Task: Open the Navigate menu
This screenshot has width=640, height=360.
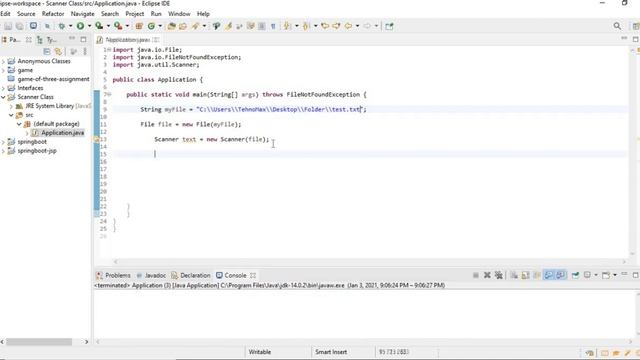Action: 82,14
